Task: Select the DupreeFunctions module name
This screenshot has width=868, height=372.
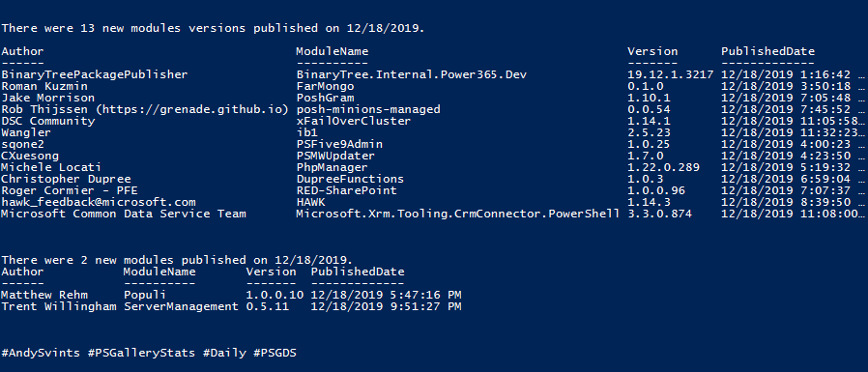Action: pyautogui.click(x=350, y=180)
